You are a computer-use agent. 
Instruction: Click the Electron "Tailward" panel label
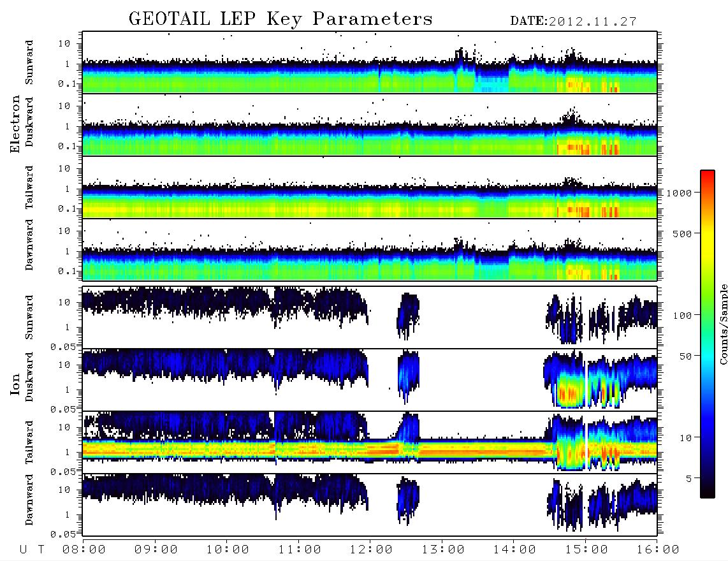click(x=29, y=187)
